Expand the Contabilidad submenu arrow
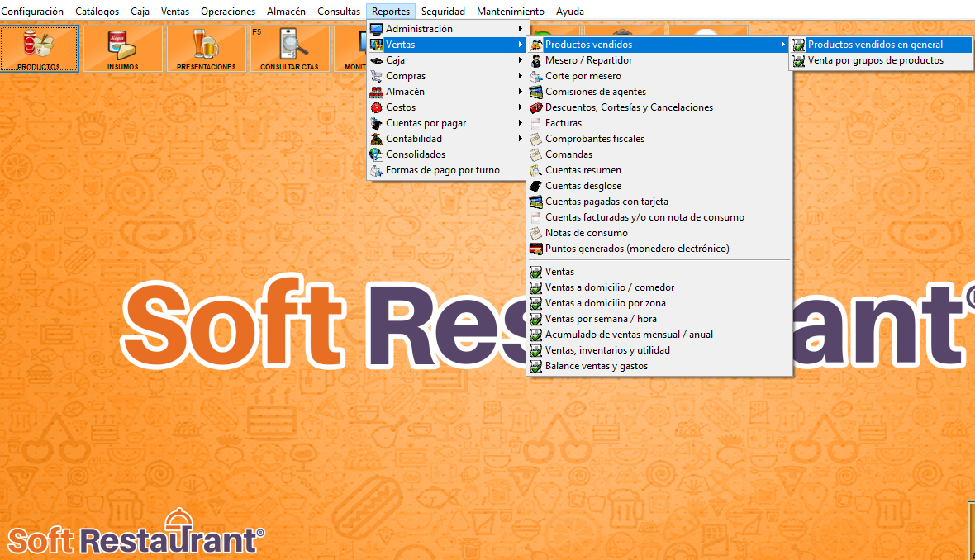Image resolution: width=975 pixels, height=560 pixels. click(x=520, y=139)
